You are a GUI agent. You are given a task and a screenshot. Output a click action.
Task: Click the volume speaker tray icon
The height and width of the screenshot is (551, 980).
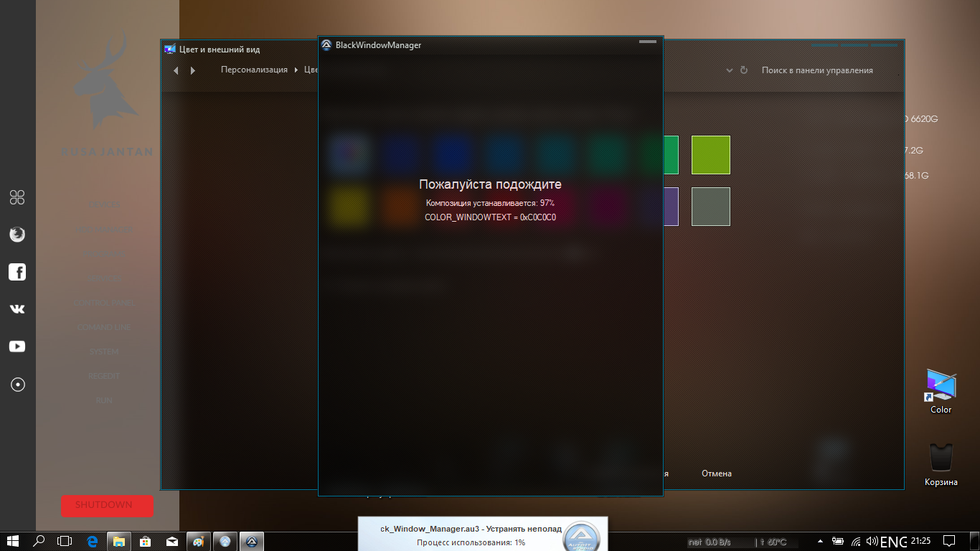[872, 541]
